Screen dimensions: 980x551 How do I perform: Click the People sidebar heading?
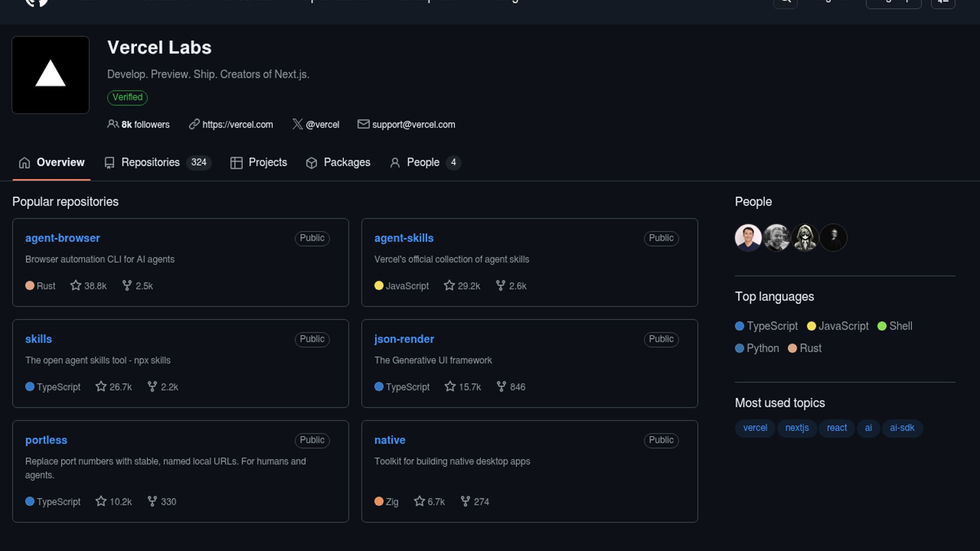pos(753,202)
